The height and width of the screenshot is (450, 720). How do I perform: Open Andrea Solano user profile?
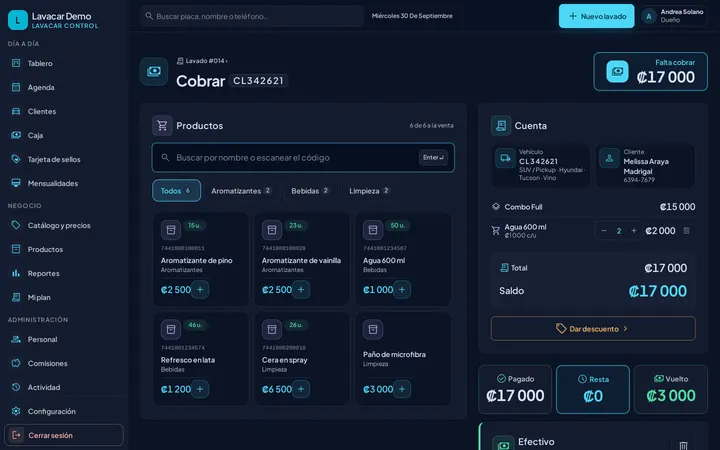(x=674, y=16)
